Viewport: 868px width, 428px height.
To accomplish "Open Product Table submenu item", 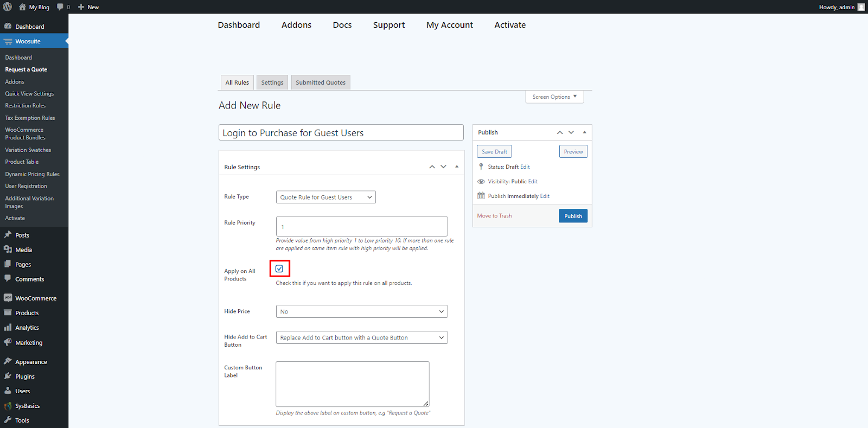I will pyautogui.click(x=22, y=162).
